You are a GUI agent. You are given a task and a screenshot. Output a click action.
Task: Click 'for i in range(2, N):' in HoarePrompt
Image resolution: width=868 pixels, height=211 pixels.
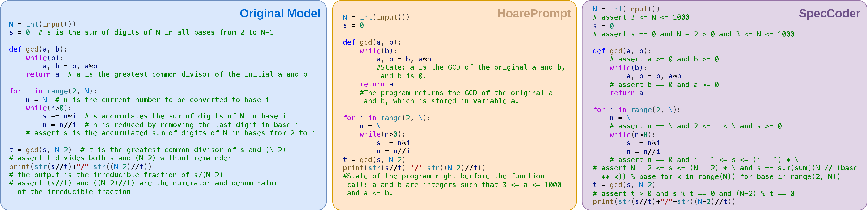[386, 118]
